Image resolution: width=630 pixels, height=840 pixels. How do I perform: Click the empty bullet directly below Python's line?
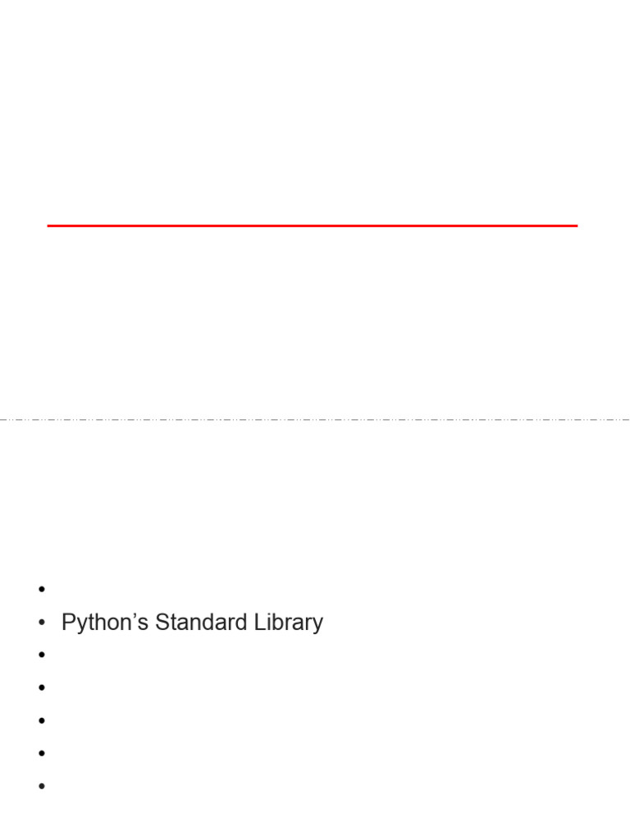point(40,655)
